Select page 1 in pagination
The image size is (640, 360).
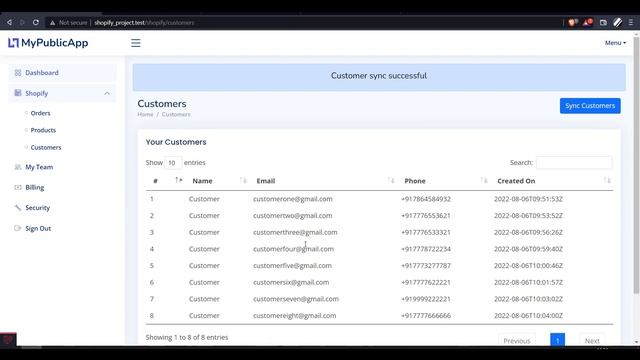point(557,340)
